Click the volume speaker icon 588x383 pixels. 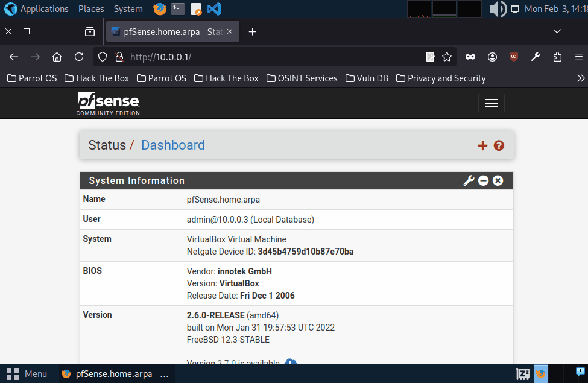coord(498,8)
